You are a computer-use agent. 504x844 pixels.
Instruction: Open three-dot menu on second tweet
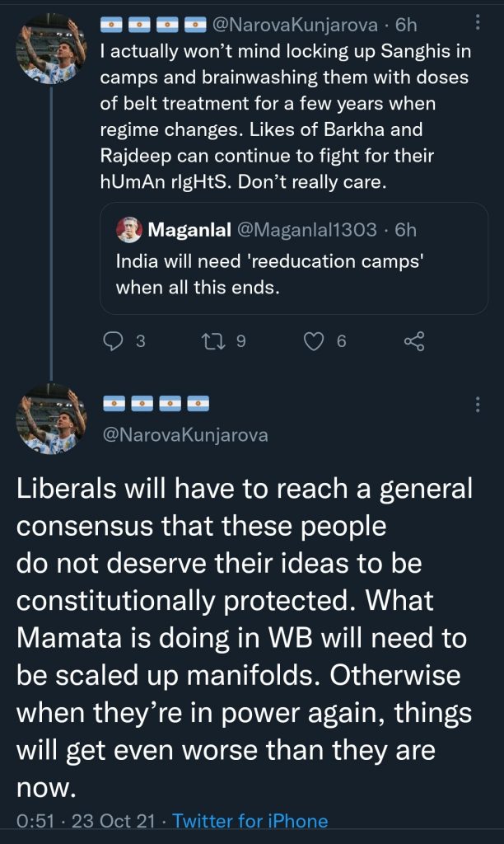coord(478,405)
